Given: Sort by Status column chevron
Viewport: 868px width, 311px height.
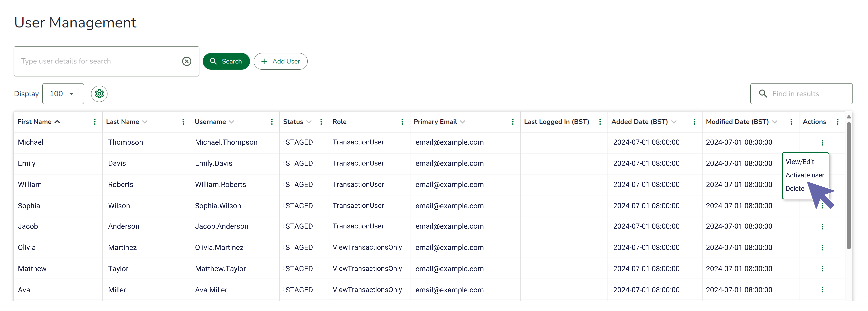Looking at the screenshot, I should coord(309,122).
